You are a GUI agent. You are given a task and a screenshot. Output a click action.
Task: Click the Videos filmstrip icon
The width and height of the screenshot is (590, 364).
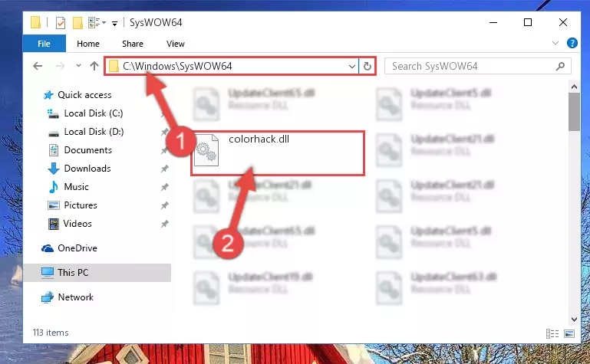tap(54, 224)
